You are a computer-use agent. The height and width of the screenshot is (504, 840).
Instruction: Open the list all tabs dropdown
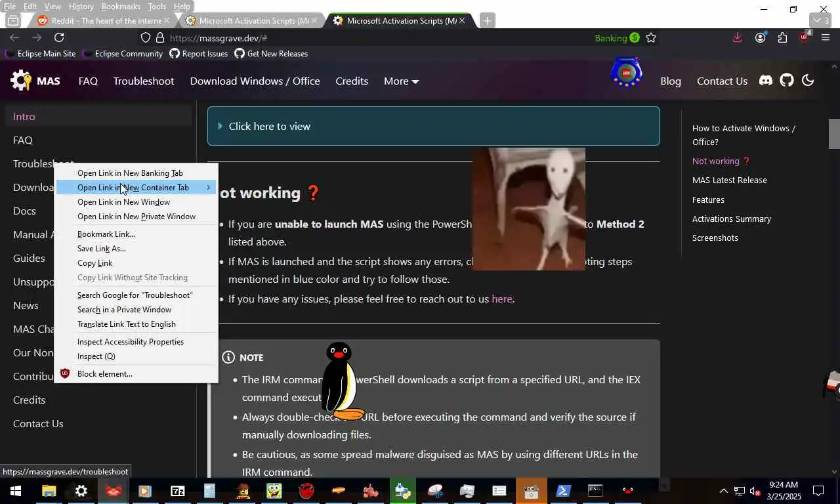[822, 20]
